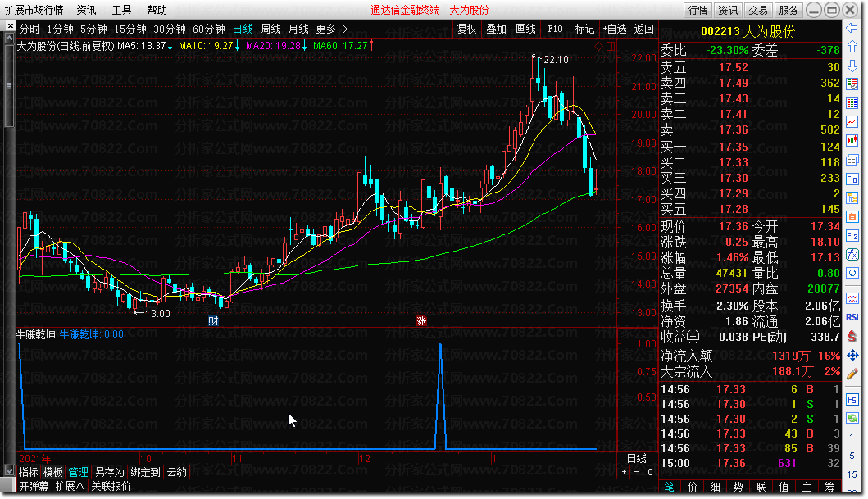Screen dimensions: 868x499
Task: Select the 1-minute period in sidebar
Action: (852, 437)
